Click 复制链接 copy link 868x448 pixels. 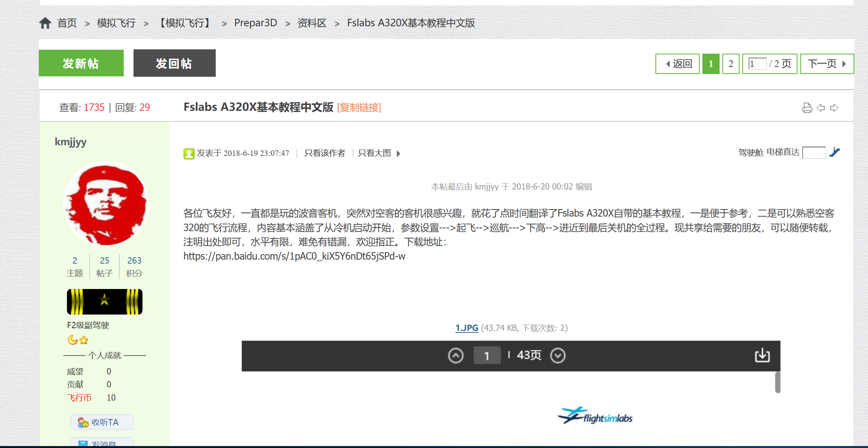click(x=359, y=108)
